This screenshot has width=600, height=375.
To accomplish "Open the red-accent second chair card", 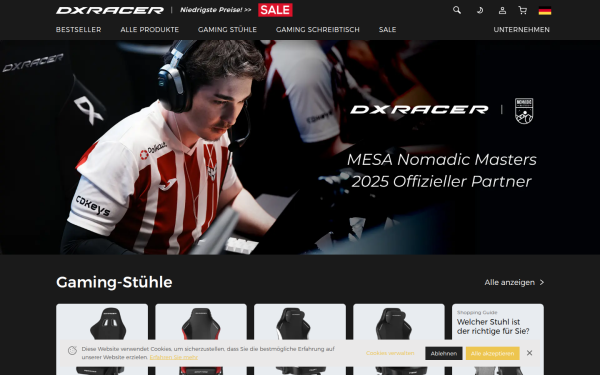I will pyautogui.click(x=201, y=339).
